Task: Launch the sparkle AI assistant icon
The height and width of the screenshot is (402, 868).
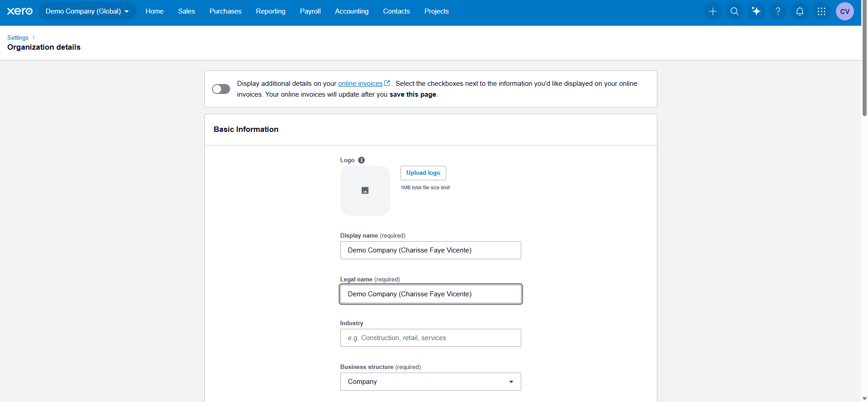Action: (x=756, y=11)
